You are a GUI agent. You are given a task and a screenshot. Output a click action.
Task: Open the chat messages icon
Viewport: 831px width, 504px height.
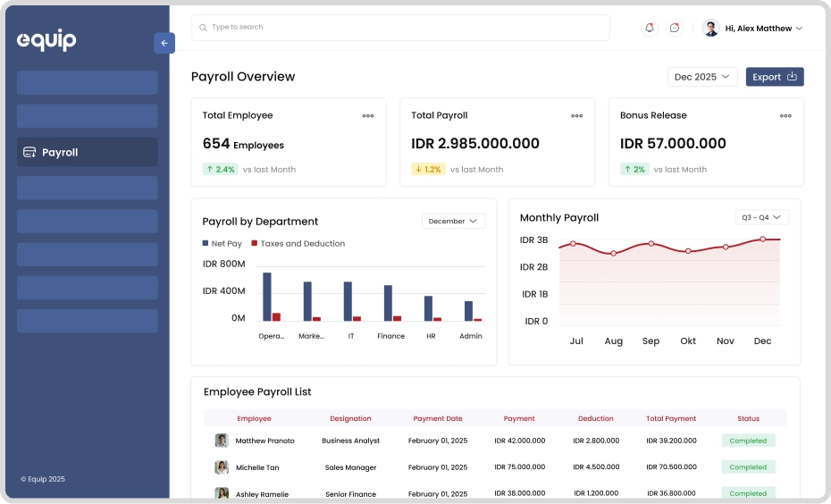pyautogui.click(x=675, y=28)
